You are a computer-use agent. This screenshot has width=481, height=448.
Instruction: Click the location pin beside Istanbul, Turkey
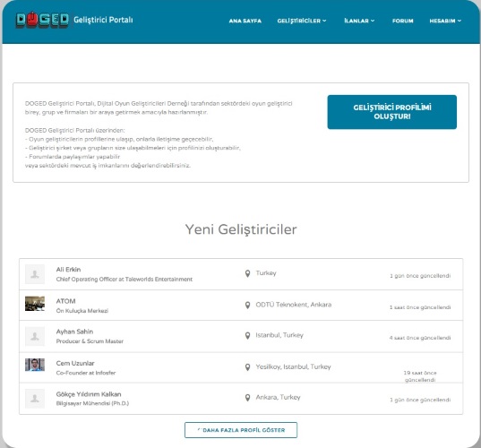(247, 336)
